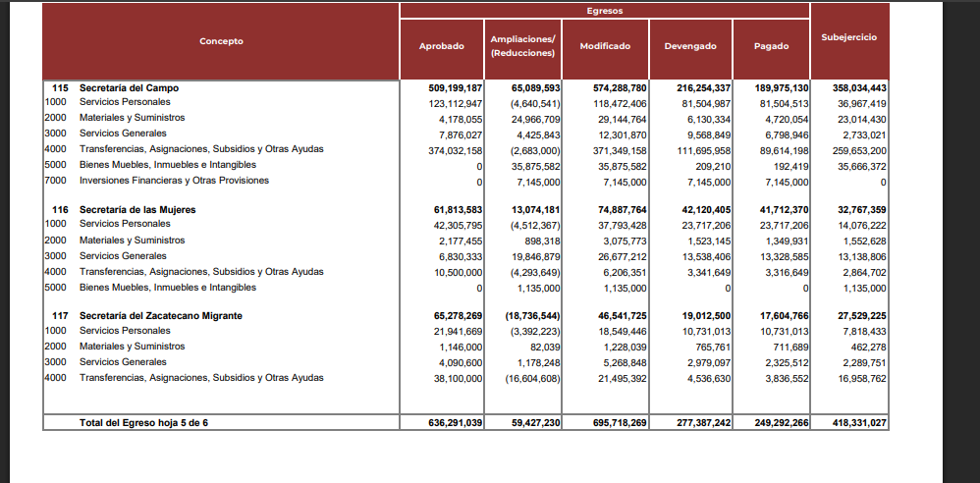Select the Modificado column header
Screen dimensions: 980x483
tap(605, 46)
